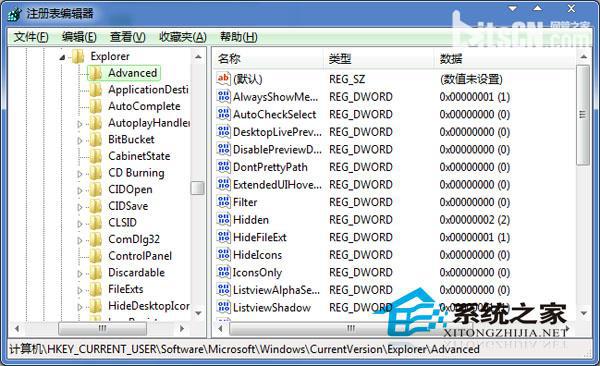
Task: Open the 帮助(H) menu
Action: click(238, 37)
